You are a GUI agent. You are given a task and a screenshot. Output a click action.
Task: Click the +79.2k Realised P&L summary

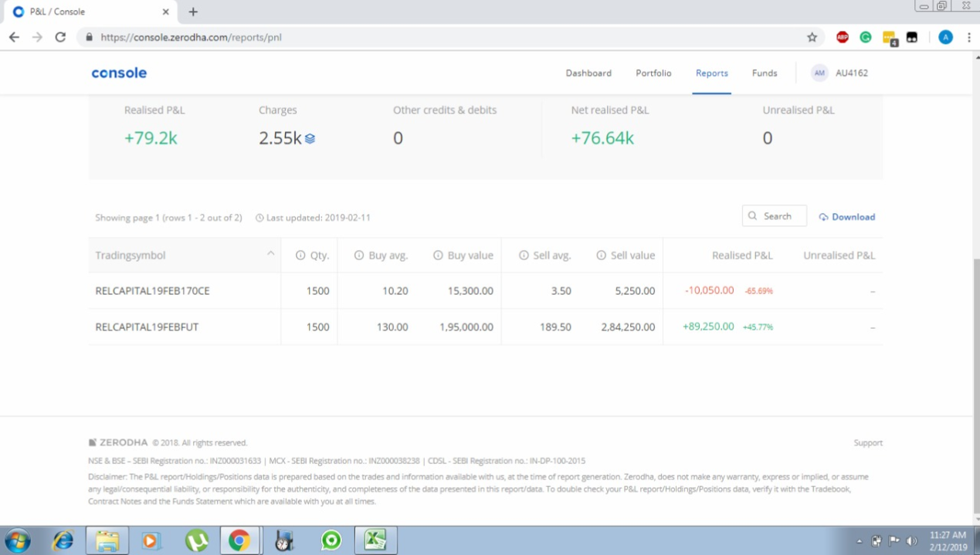point(151,138)
